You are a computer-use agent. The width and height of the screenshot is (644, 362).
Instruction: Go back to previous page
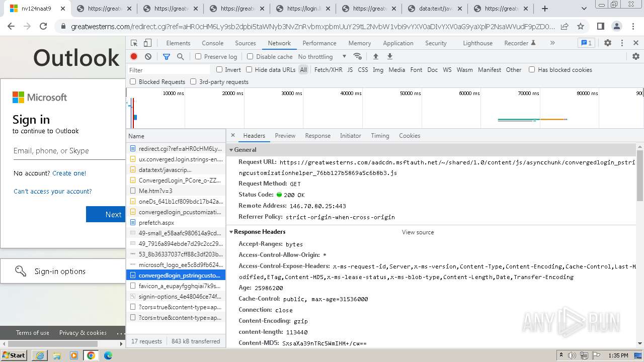[11, 27]
